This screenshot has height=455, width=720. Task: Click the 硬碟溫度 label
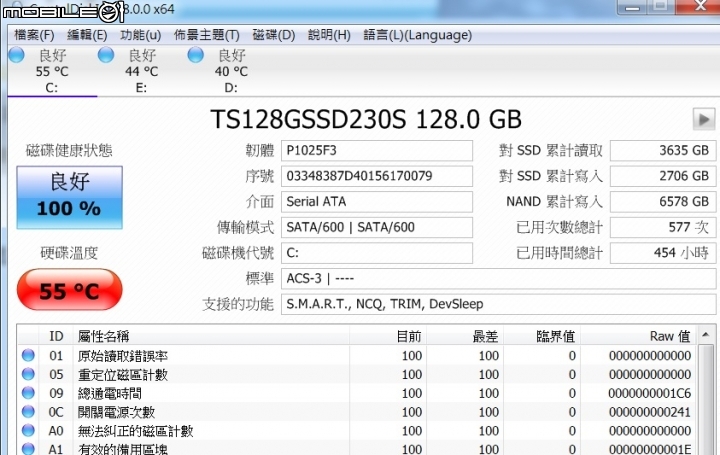click(69, 253)
